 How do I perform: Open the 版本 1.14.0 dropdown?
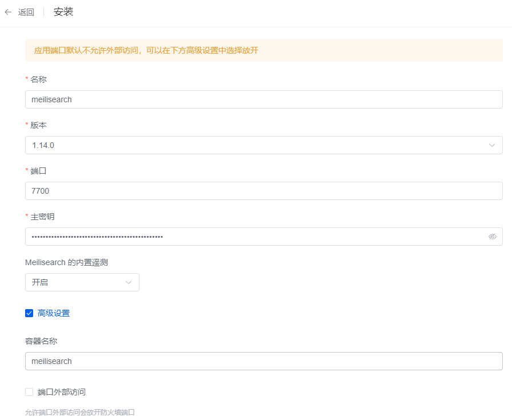coord(257,145)
